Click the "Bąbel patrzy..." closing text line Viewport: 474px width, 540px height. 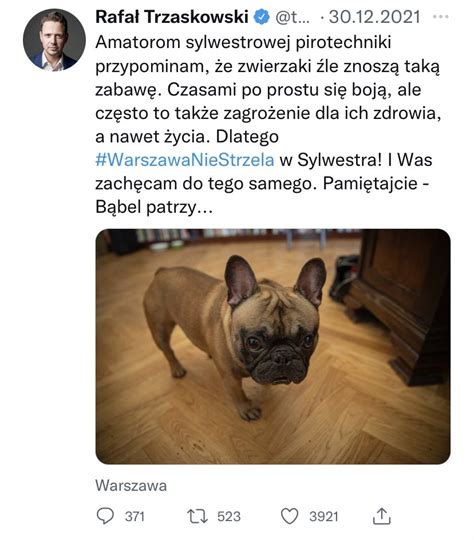[154, 207]
